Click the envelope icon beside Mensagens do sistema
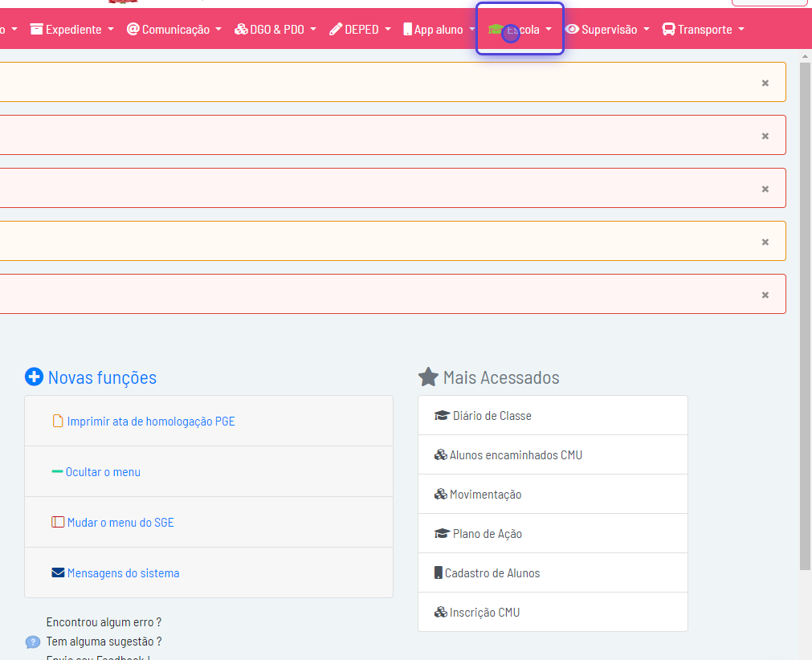 click(x=58, y=572)
